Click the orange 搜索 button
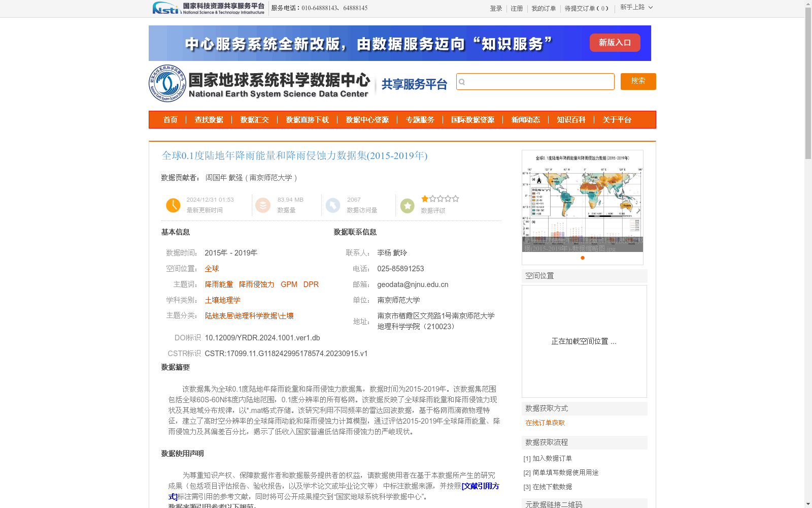Viewport: 812px width, 508px height. pyautogui.click(x=638, y=81)
